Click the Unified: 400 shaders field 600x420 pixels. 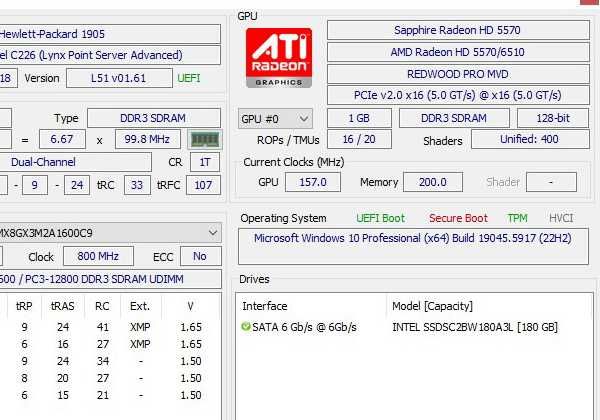(530, 139)
